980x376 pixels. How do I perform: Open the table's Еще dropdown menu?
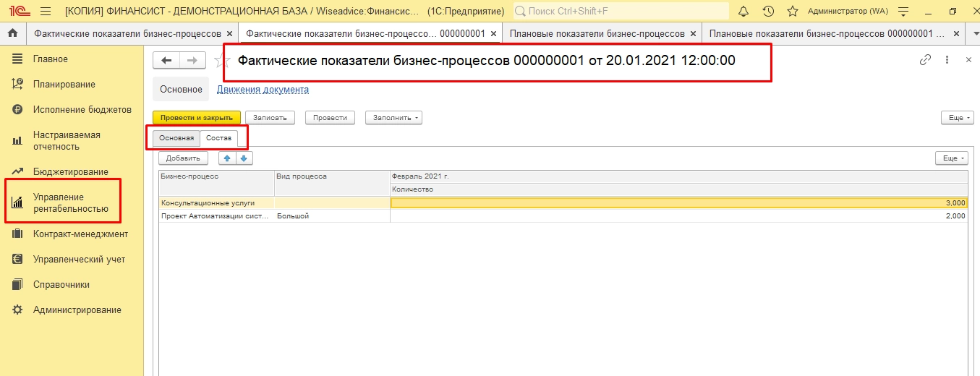(951, 158)
